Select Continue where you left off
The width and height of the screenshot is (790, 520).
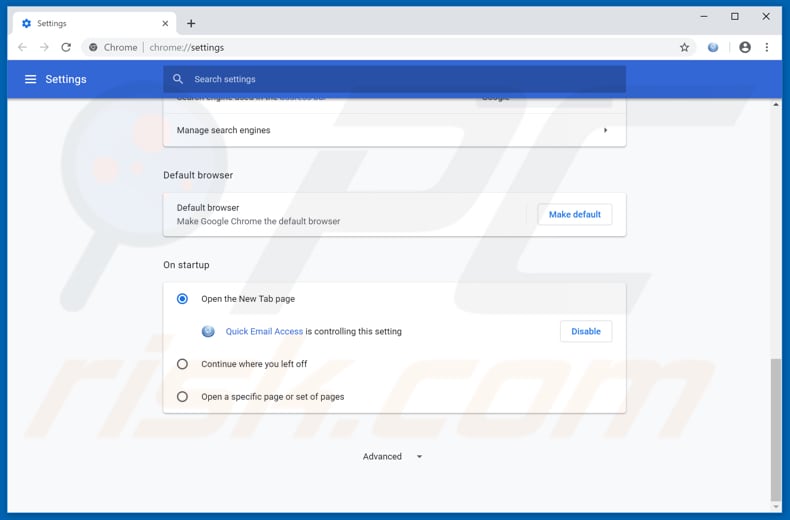tap(182, 364)
